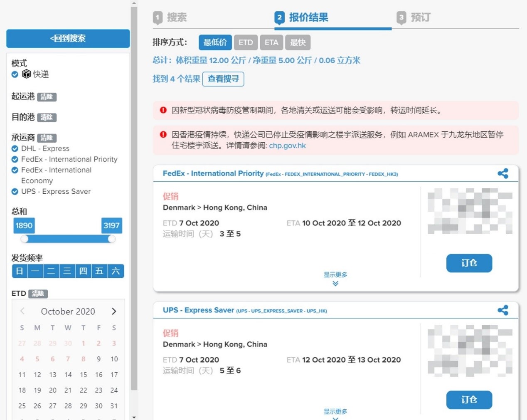Screen dimensions: 527x420
Task: Click the maximum price value 3197
Action: [112, 225]
